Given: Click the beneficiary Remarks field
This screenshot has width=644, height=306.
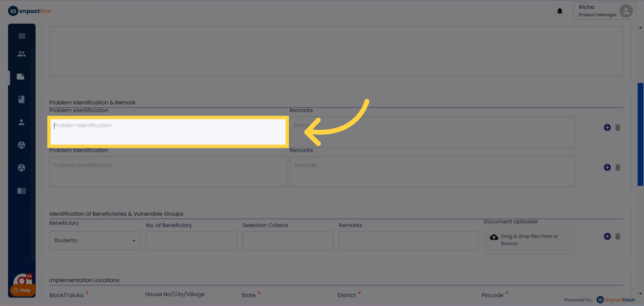Looking at the screenshot, I should click(408, 241).
